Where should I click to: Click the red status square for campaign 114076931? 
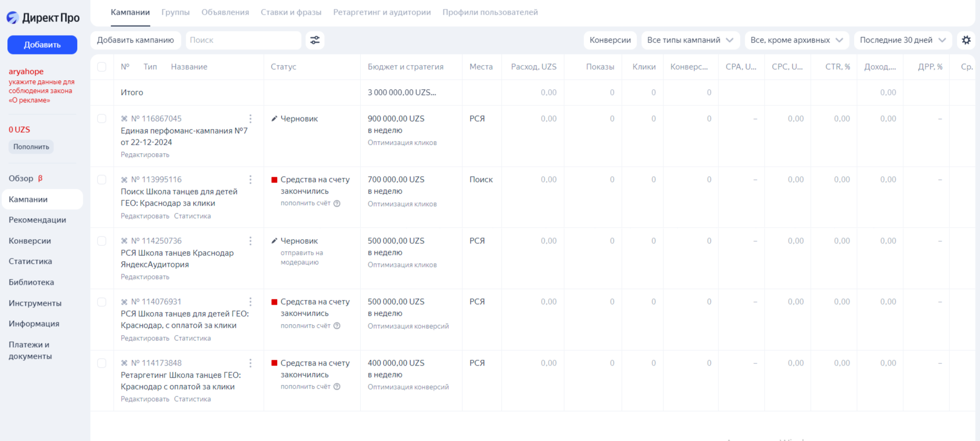(274, 302)
